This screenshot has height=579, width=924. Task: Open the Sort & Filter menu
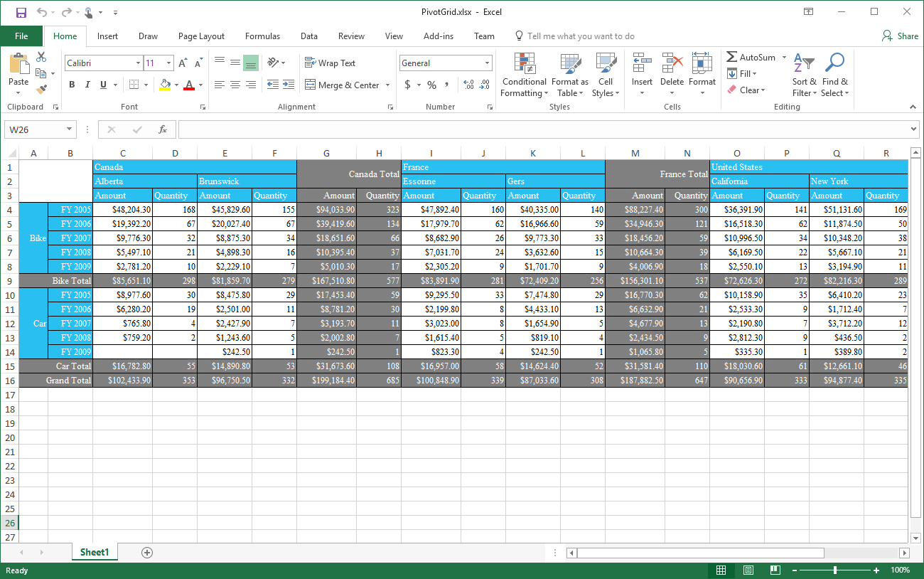click(x=804, y=75)
